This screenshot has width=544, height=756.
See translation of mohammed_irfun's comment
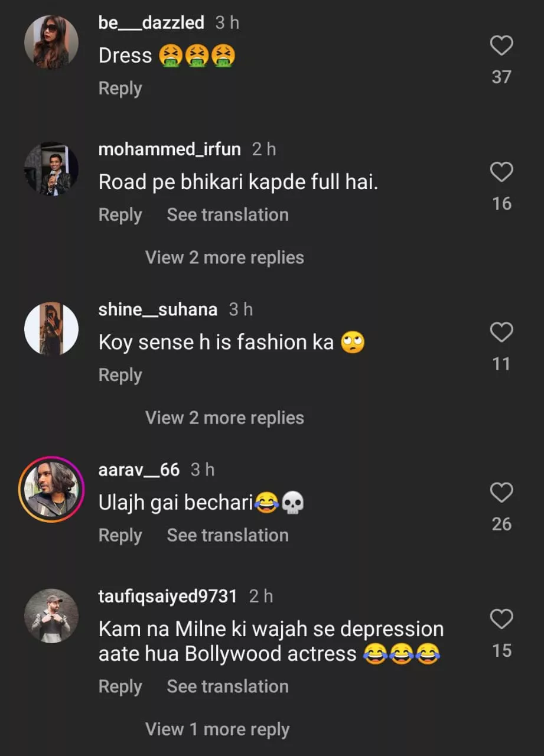227,215
